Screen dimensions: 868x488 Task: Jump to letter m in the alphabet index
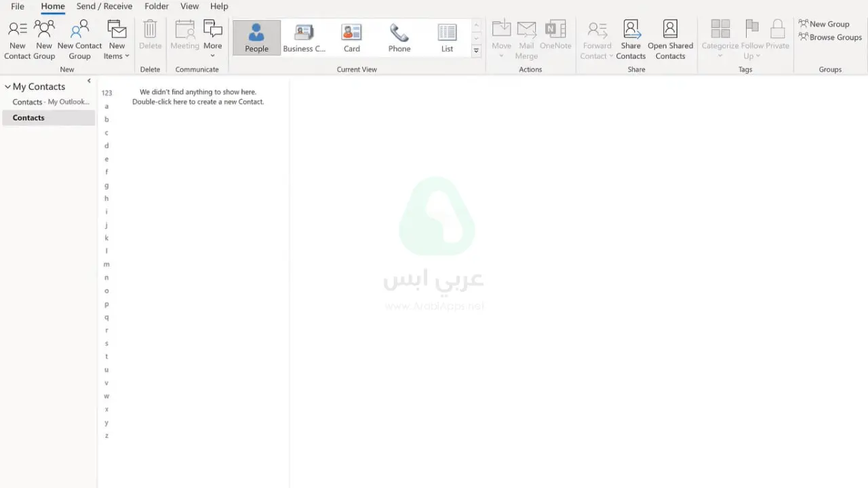(106, 264)
